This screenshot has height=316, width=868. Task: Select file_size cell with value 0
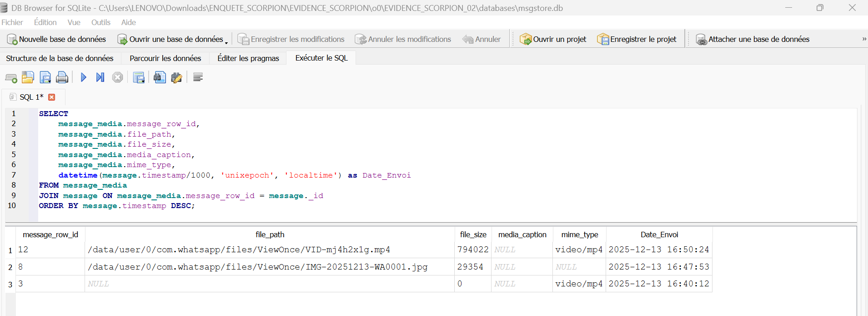473,284
